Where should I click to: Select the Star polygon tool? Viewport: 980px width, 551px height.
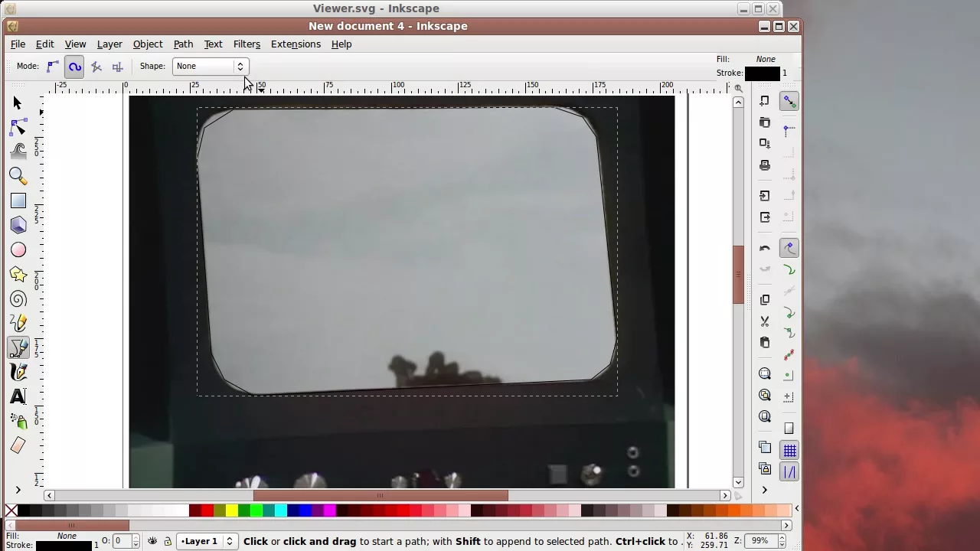pos(18,275)
